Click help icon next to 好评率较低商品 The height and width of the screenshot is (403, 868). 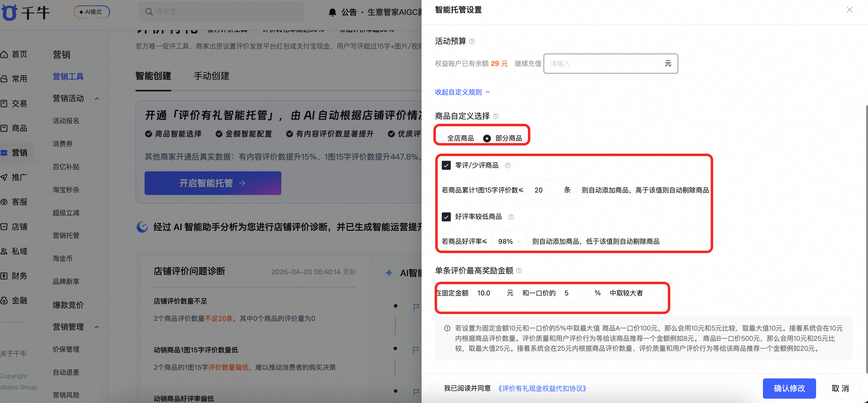click(x=511, y=217)
